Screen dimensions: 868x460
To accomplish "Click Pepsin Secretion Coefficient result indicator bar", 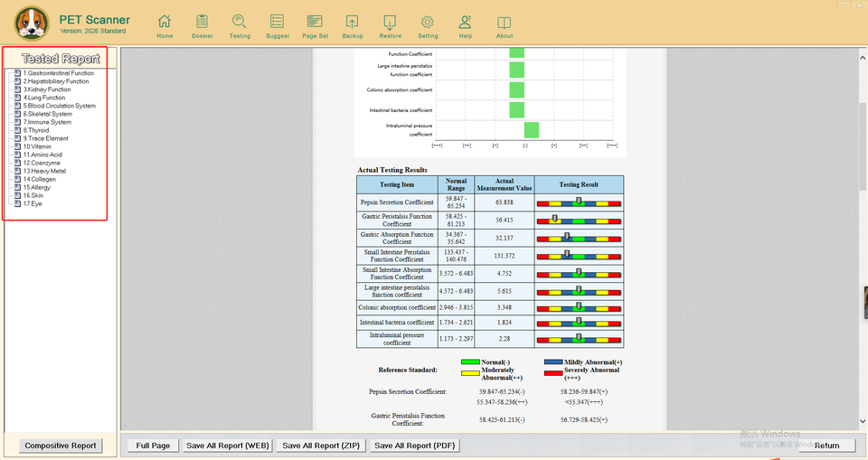I will [579, 202].
